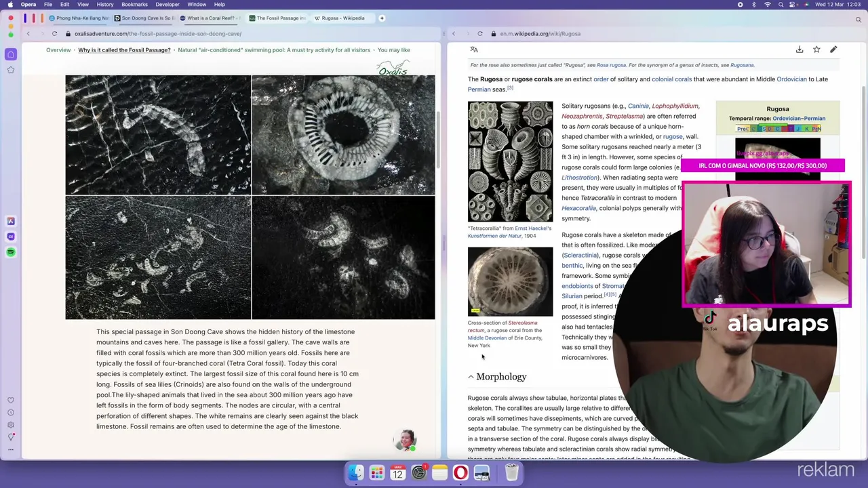The height and width of the screenshot is (488, 868).
Task: Click back arrow in the Oxalis pane
Action: 28,33
